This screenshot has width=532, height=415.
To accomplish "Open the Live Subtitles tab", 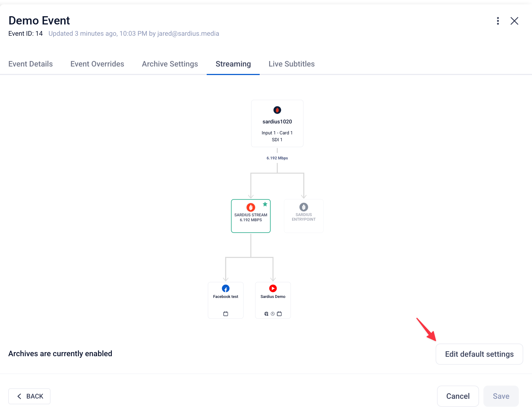I will (292, 64).
